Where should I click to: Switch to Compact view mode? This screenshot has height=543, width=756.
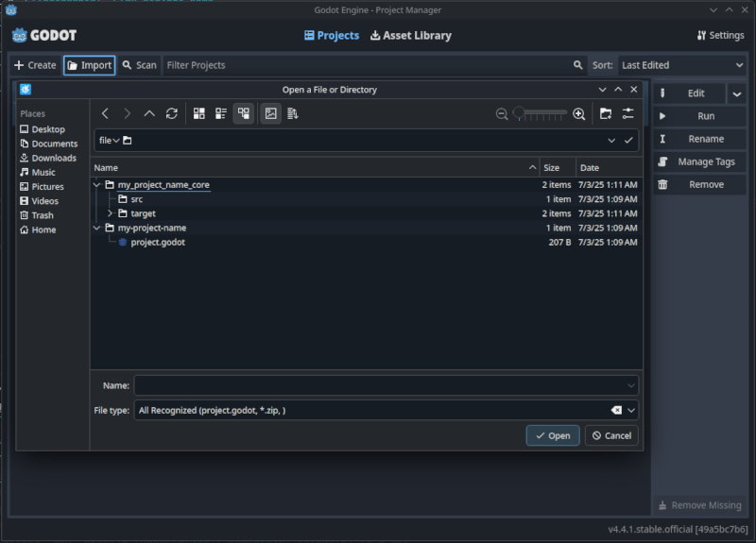(x=221, y=113)
